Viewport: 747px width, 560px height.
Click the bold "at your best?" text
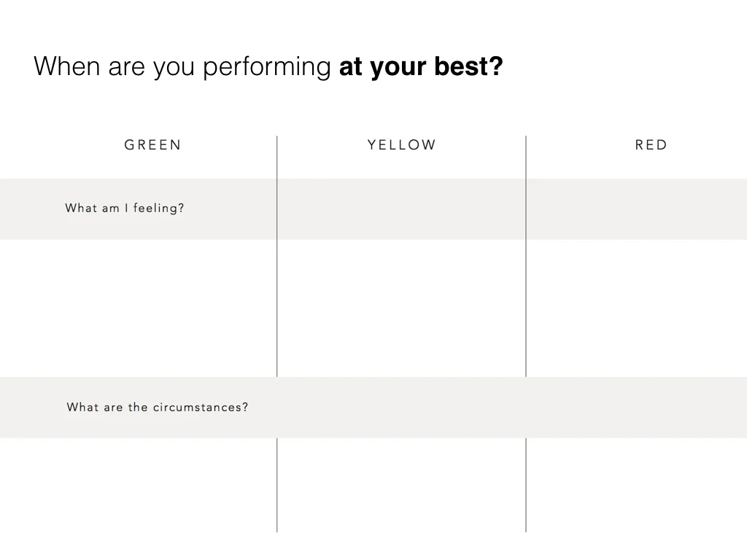pyautogui.click(x=421, y=66)
